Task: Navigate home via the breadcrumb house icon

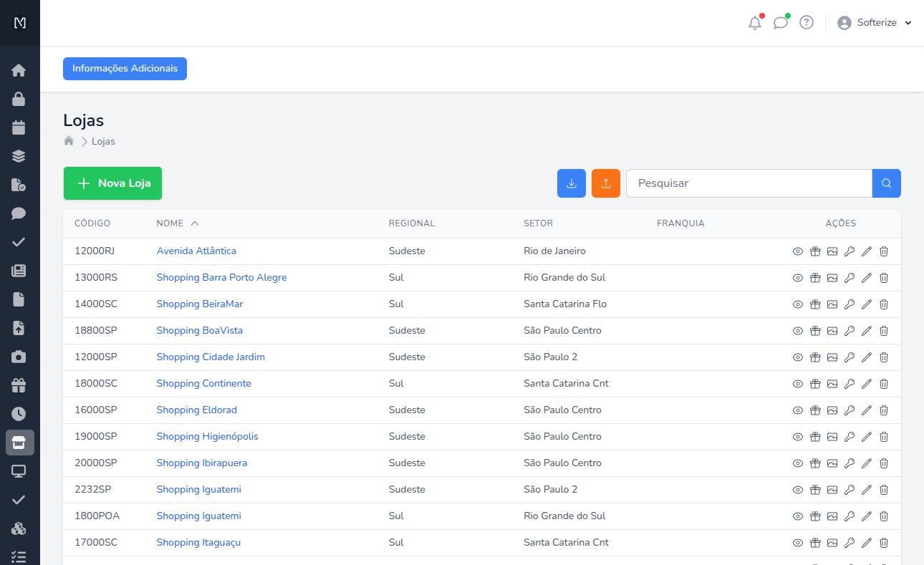Action: 68,140
